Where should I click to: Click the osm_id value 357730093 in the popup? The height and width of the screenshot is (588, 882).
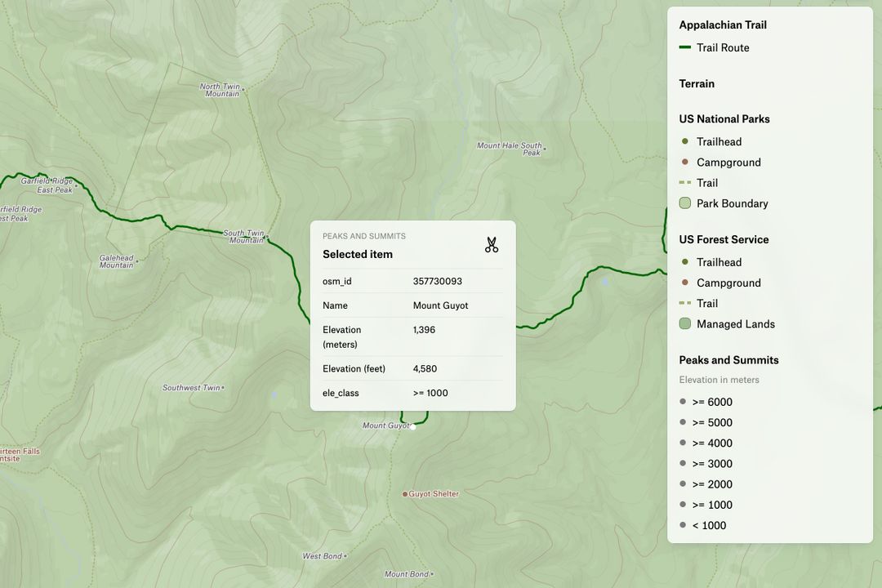coord(436,281)
